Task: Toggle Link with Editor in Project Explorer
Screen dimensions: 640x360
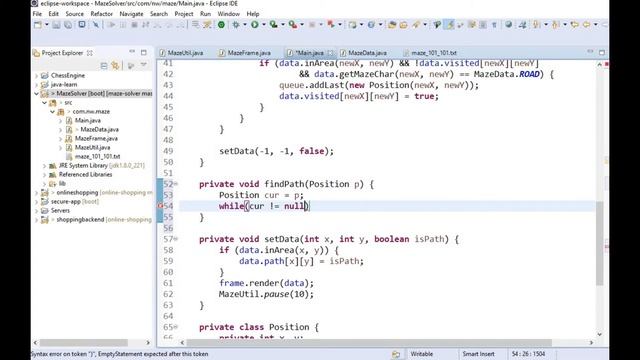Action: (x=116, y=65)
